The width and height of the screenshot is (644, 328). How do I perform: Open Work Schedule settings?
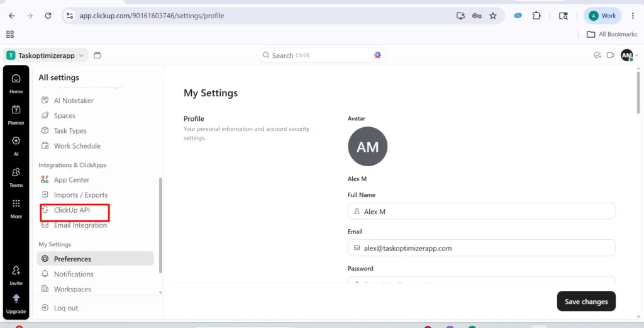96,146
